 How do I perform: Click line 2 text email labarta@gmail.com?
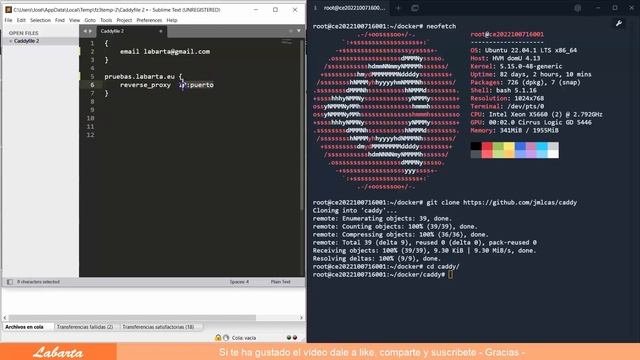tap(165, 52)
